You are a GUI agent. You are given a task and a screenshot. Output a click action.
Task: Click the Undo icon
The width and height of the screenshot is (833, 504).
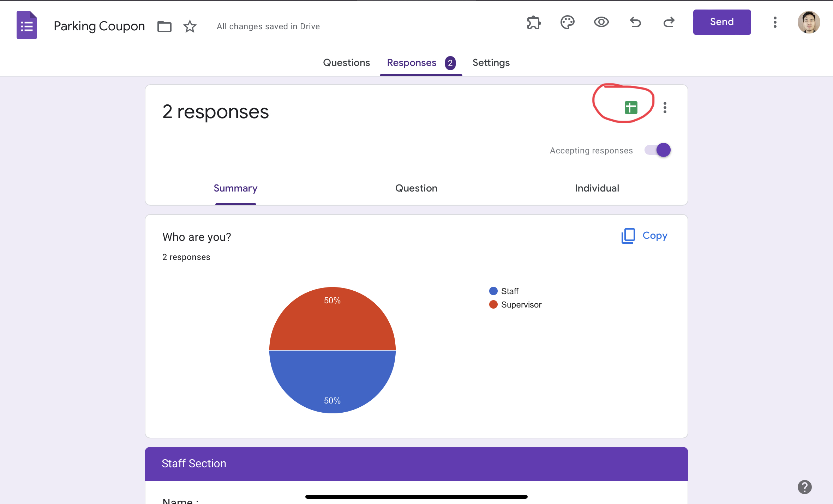[x=635, y=22]
